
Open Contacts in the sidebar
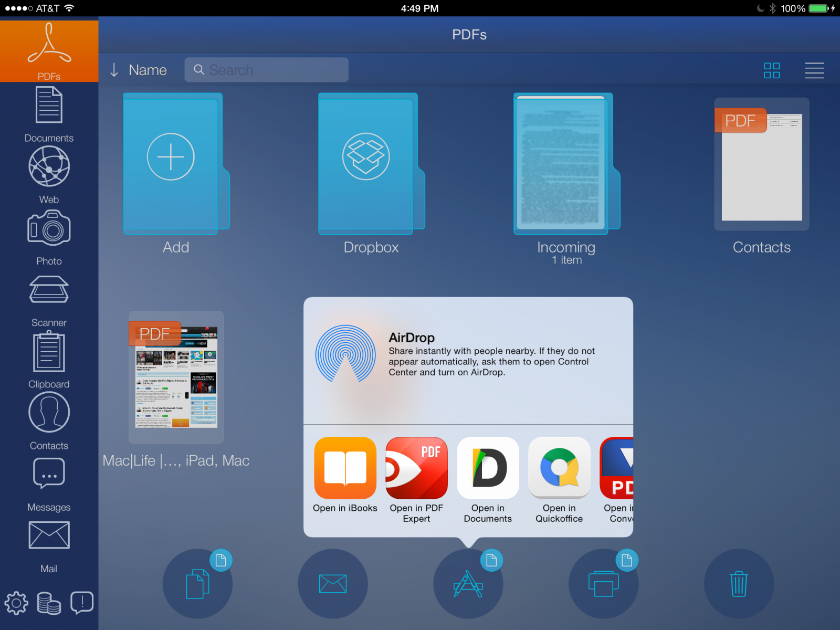(x=49, y=422)
